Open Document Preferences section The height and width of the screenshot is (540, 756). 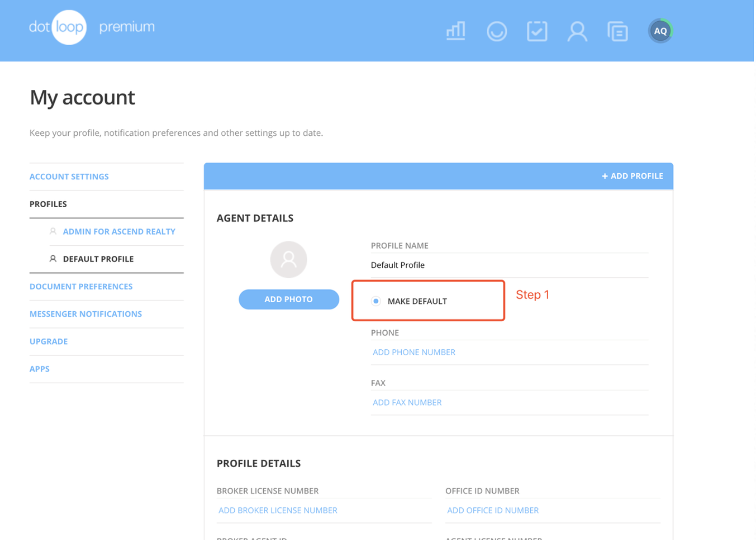click(x=81, y=286)
